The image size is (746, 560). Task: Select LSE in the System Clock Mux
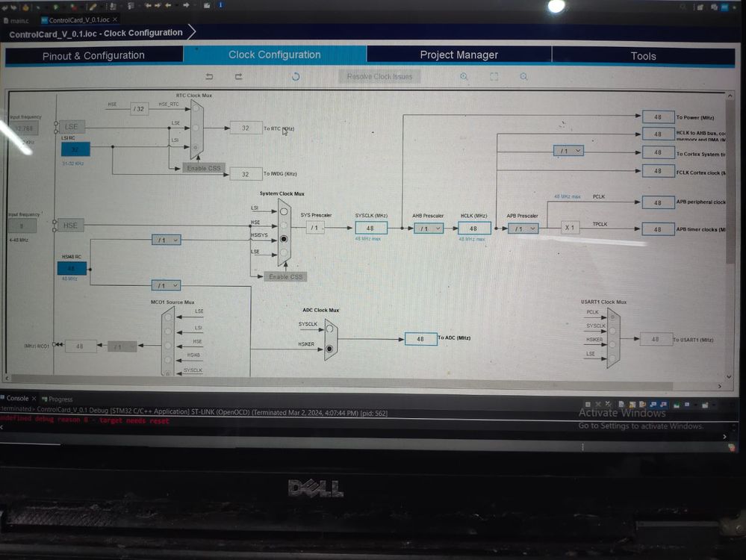pos(284,252)
